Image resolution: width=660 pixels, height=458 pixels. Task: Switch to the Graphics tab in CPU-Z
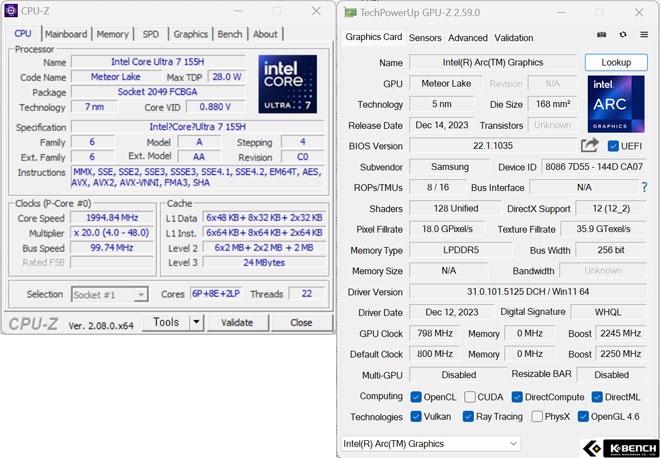pyautogui.click(x=191, y=34)
